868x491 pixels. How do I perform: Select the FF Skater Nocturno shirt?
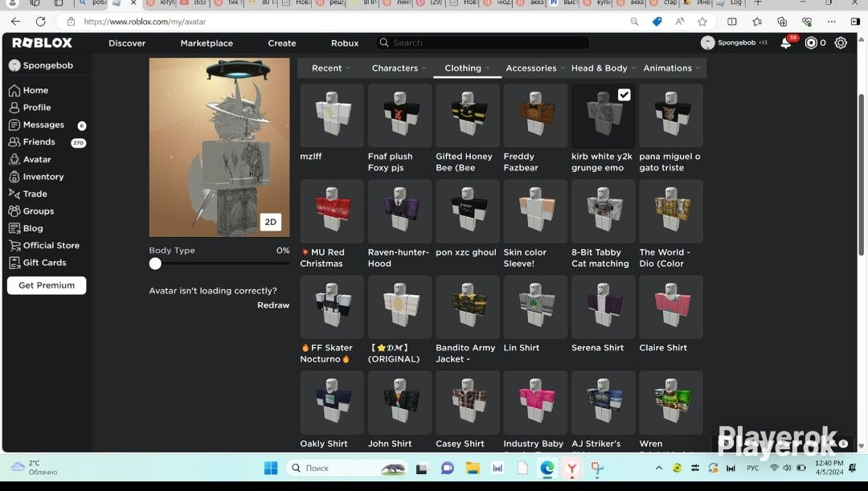[332, 307]
